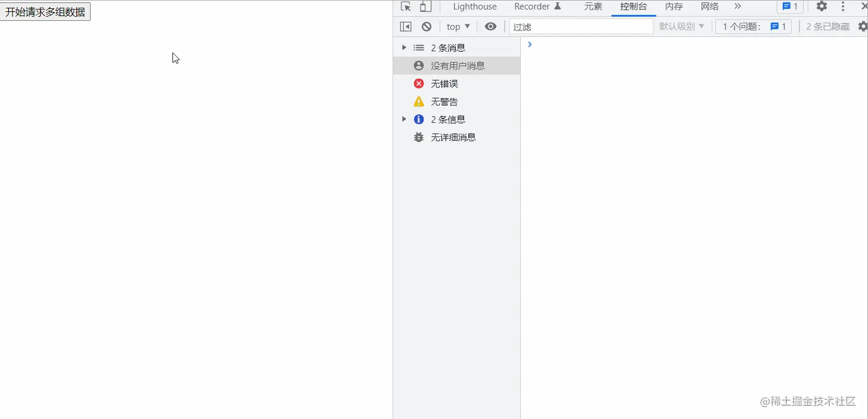868x419 pixels.
Task: Click the 2 条已隐藏 text
Action: click(827, 26)
